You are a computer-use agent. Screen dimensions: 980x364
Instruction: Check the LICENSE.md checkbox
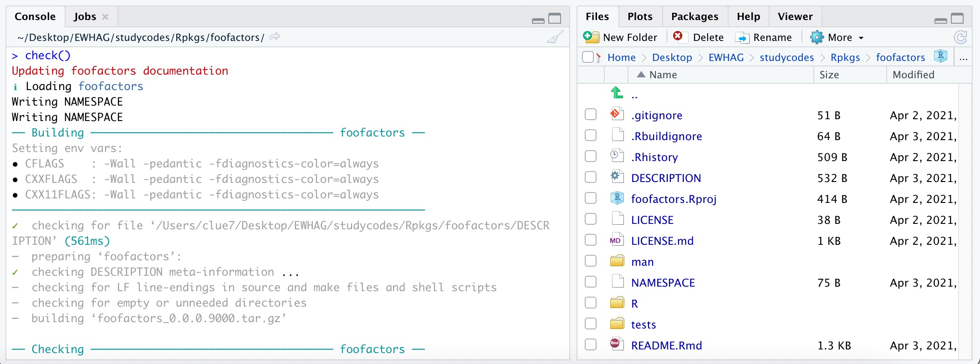point(591,240)
